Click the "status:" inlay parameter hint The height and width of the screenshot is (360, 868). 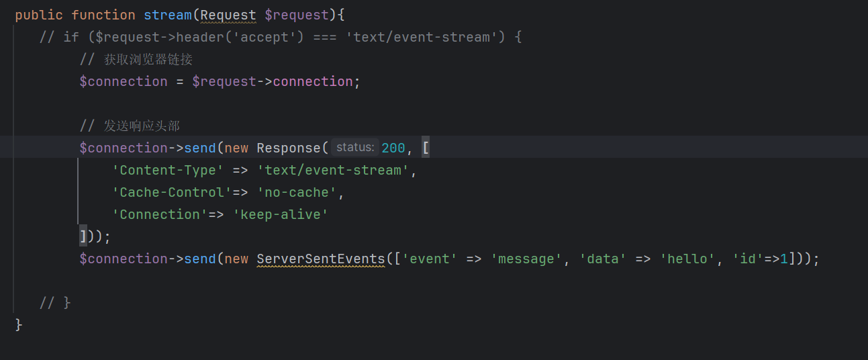tap(355, 147)
